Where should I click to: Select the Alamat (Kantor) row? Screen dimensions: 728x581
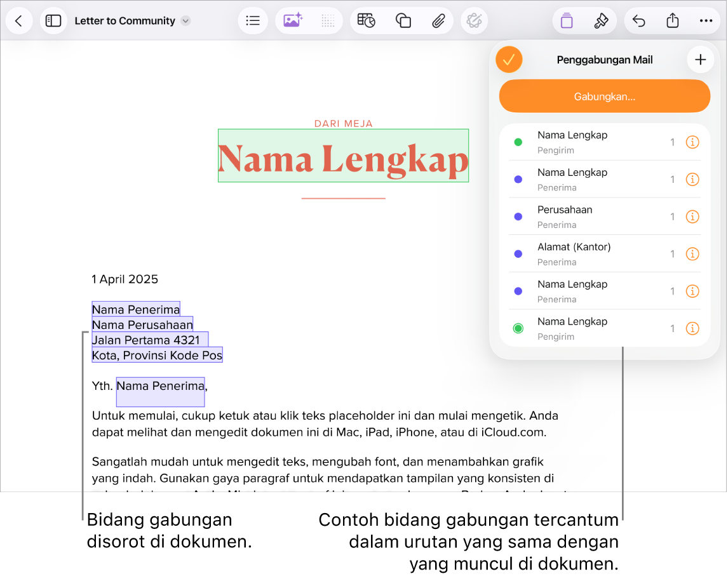[605, 254]
